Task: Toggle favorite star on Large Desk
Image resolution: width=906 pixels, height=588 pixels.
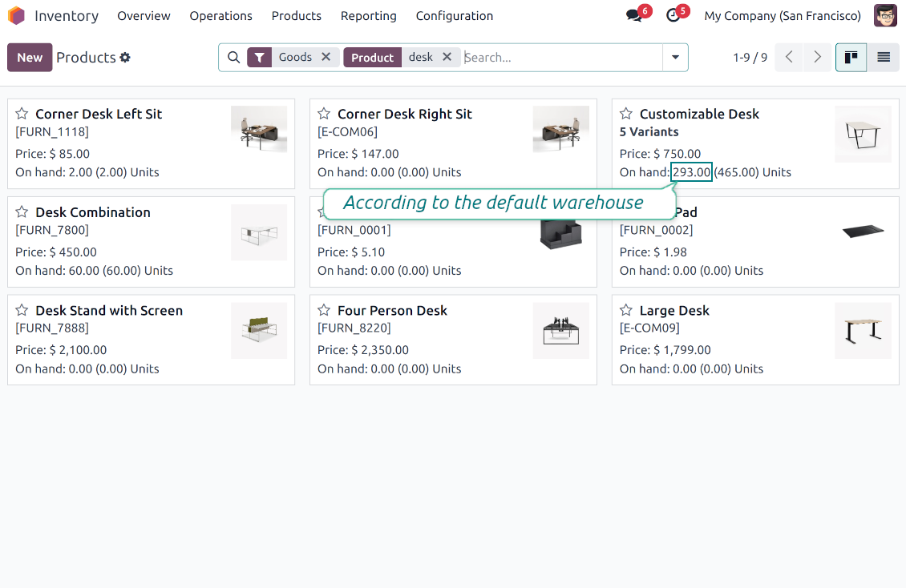Action: click(626, 310)
